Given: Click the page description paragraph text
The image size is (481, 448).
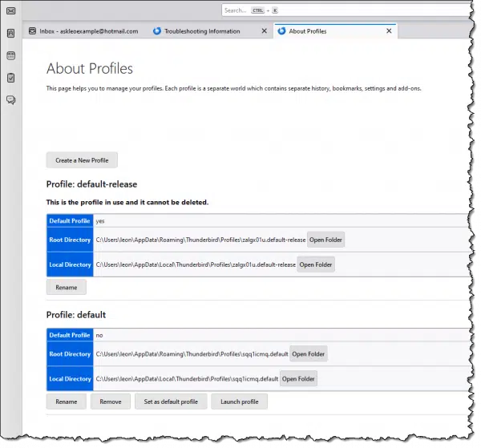Looking at the screenshot, I should [x=234, y=88].
